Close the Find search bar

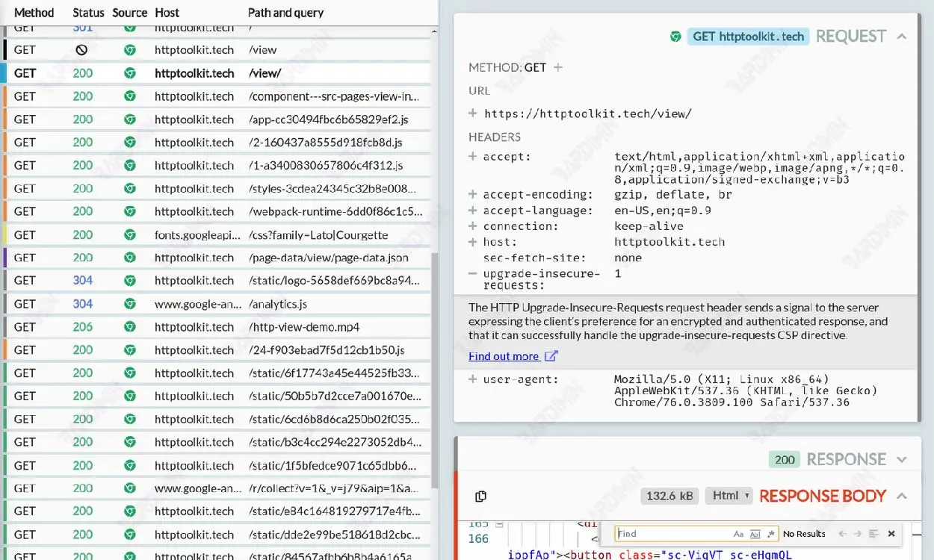tap(891, 534)
